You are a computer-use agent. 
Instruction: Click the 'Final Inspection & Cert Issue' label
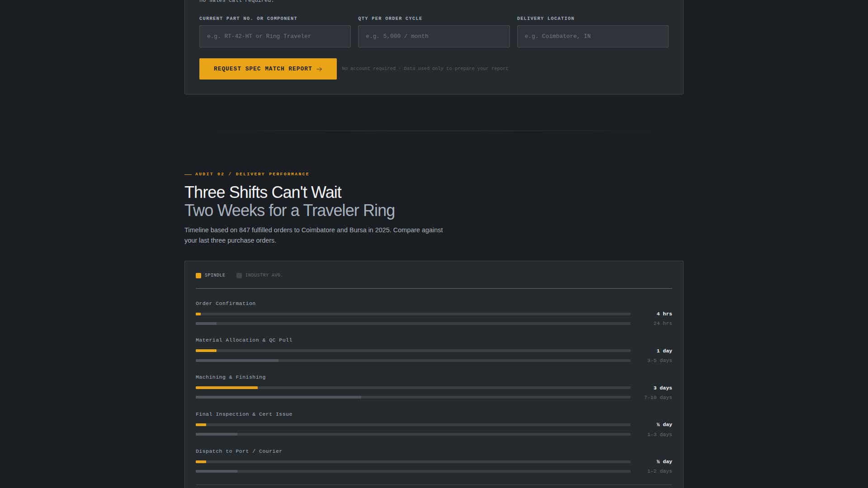coord(244,414)
